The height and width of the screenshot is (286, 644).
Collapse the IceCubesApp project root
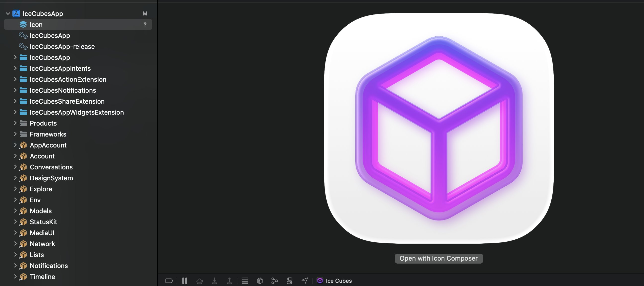[8, 13]
